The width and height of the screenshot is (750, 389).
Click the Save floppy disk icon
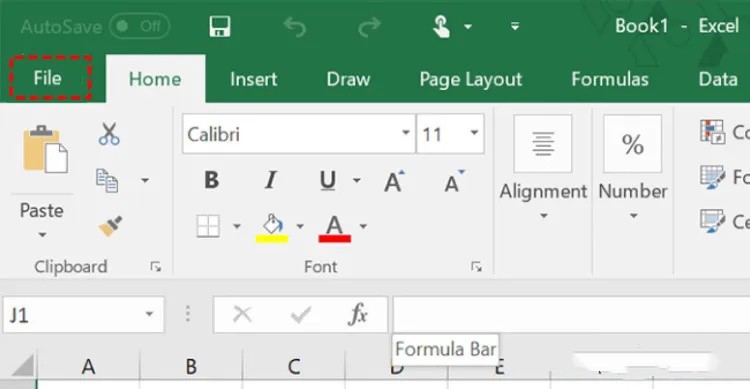point(220,26)
